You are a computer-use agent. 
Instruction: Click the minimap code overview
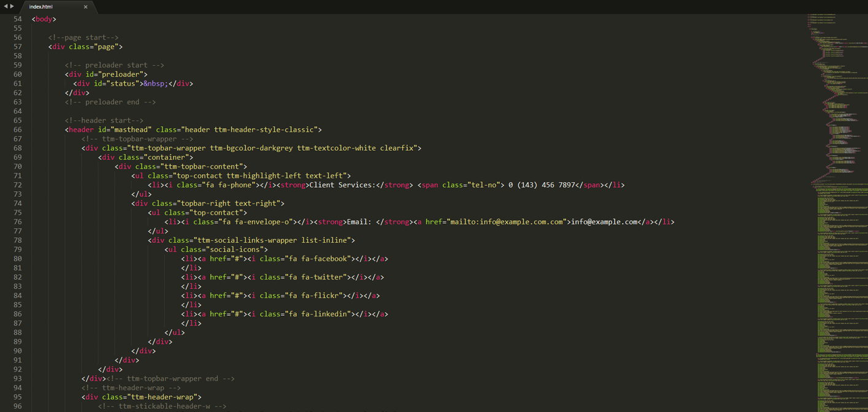pos(837,213)
